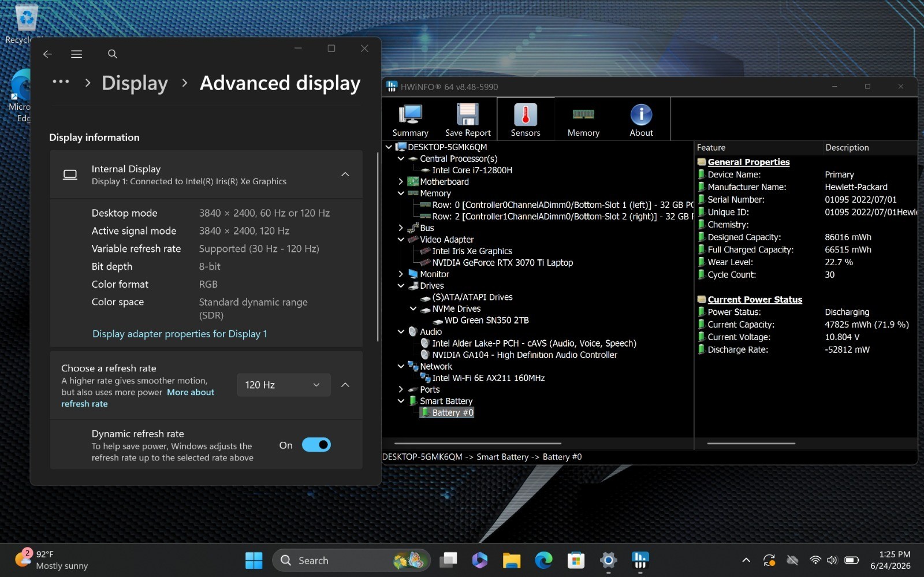Go back with the Settings back arrow
This screenshot has height=577, width=924.
click(47, 54)
